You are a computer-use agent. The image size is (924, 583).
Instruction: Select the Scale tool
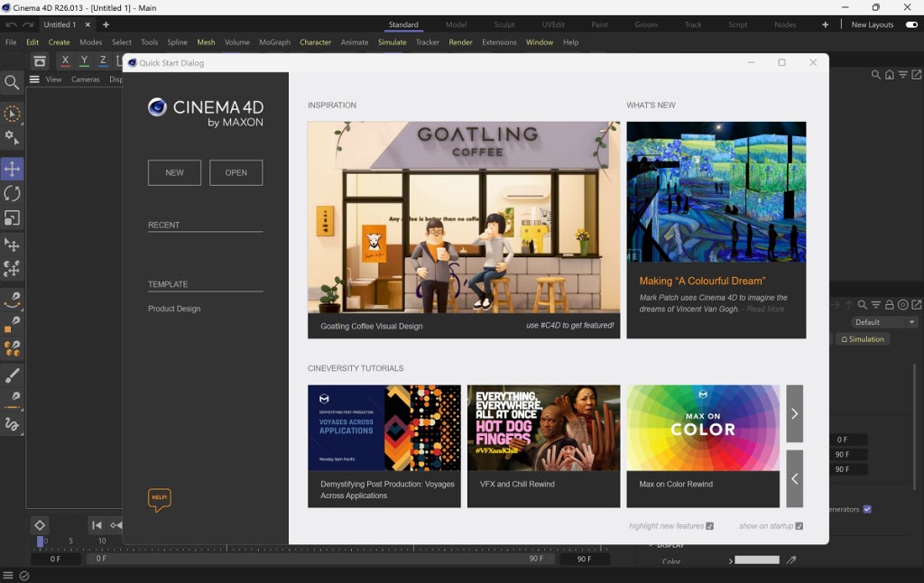(x=12, y=218)
